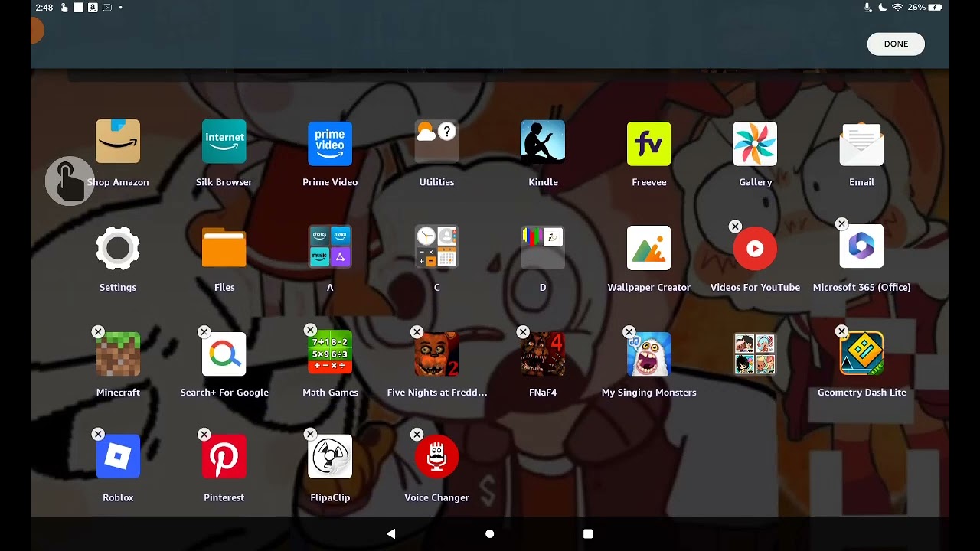Open the Files app
This screenshot has height=551, width=980.
click(x=224, y=248)
